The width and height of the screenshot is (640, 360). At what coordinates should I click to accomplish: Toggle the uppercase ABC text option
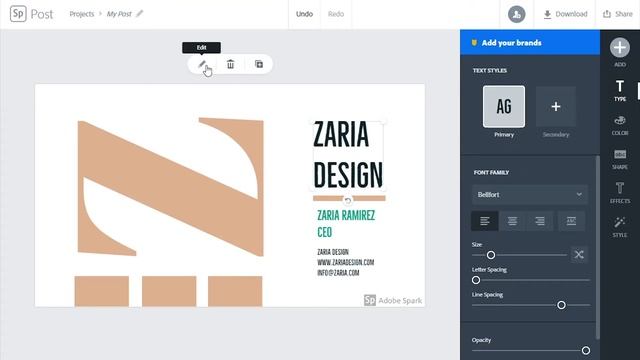(571, 221)
